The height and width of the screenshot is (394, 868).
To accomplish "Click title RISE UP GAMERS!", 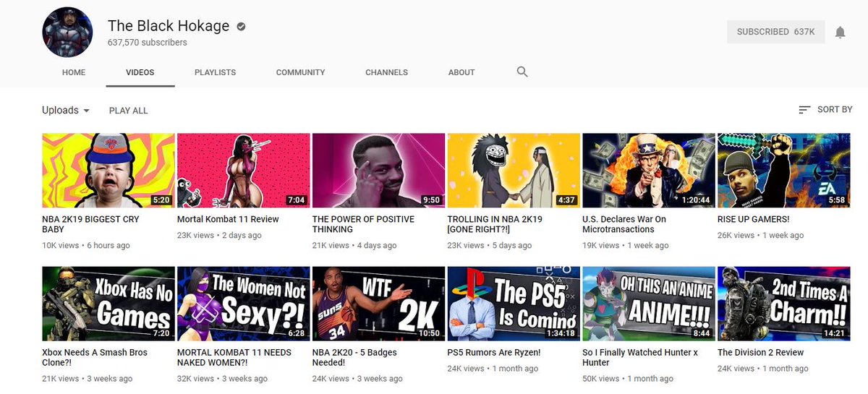I will pos(754,219).
